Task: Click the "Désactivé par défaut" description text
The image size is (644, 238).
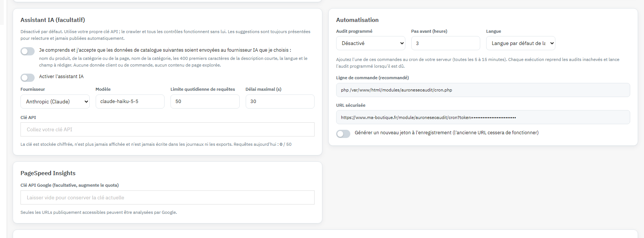Action: [x=166, y=35]
